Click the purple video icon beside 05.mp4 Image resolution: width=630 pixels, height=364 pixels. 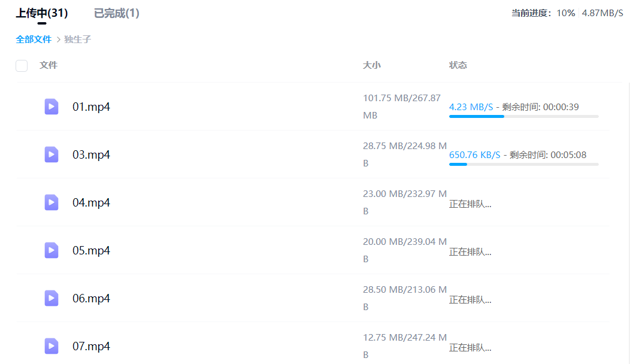point(52,250)
